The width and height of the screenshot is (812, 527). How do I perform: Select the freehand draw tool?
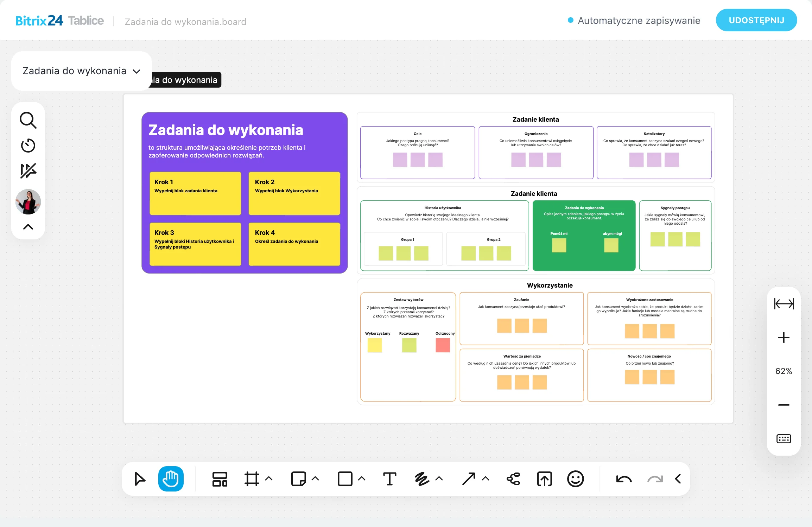click(422, 479)
